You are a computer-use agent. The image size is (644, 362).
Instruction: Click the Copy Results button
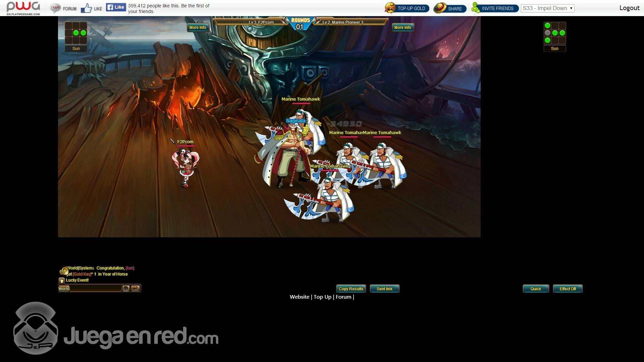(x=351, y=289)
